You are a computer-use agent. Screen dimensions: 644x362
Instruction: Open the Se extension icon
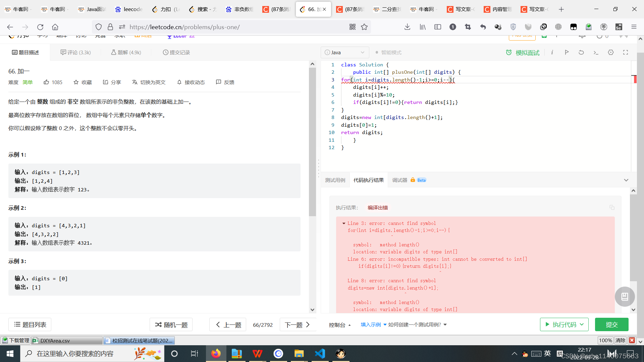(619, 27)
